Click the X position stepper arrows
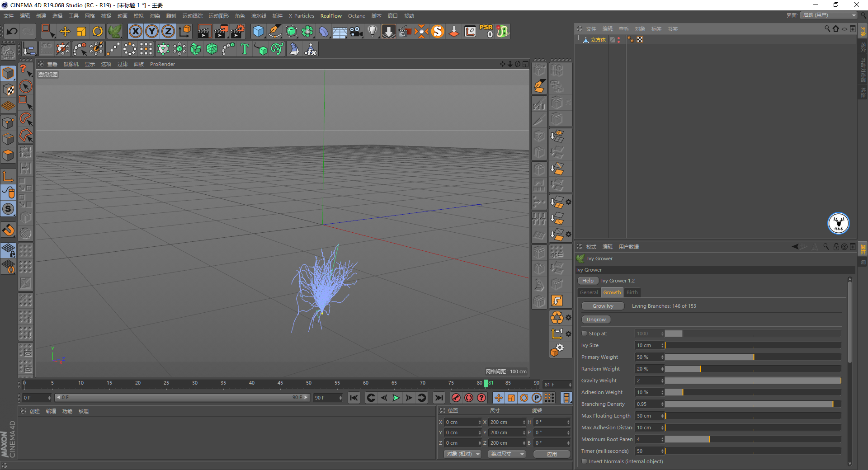 [x=480, y=422]
